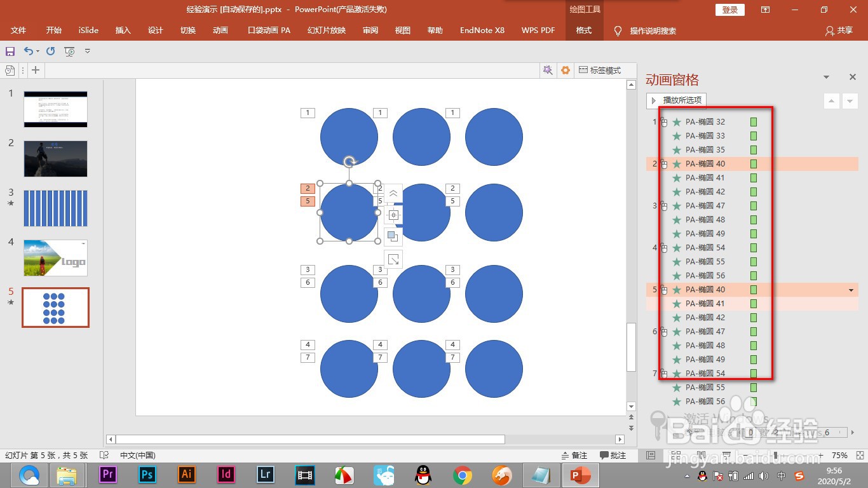Switch to the 插入 ribbon tab
Image resolution: width=868 pixels, height=488 pixels.
(x=123, y=30)
